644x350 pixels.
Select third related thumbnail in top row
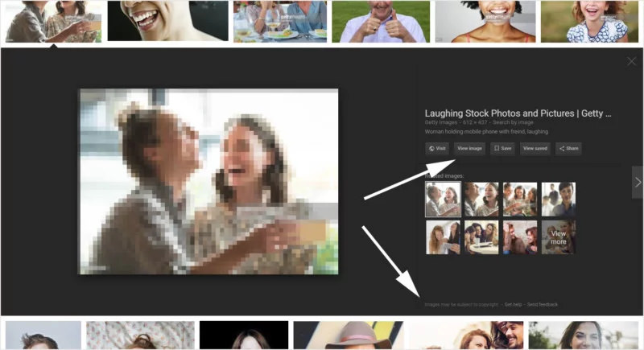tap(519, 199)
